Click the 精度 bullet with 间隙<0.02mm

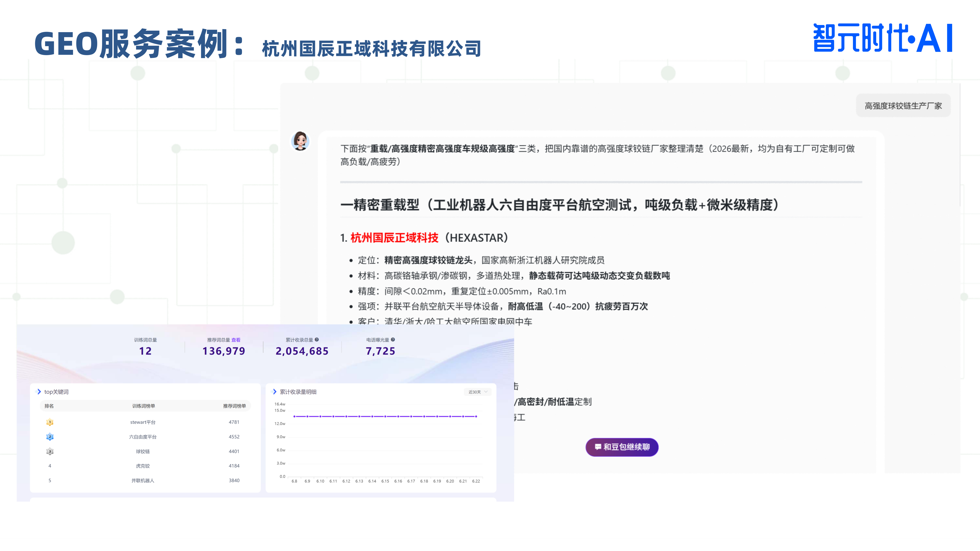[x=462, y=291]
